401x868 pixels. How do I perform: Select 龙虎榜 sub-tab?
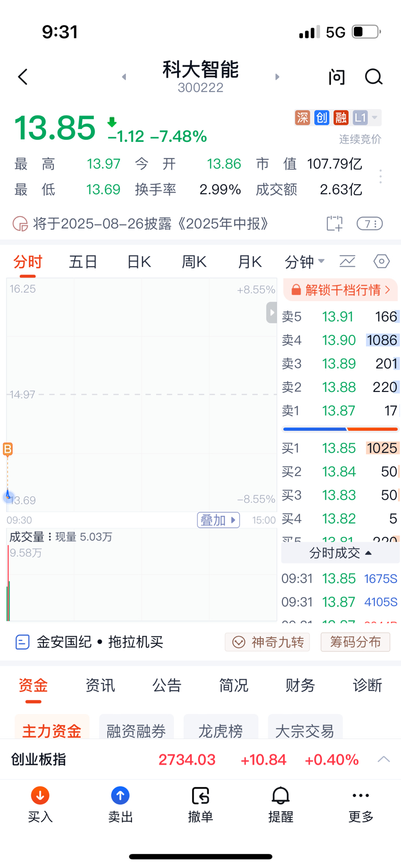221,727
